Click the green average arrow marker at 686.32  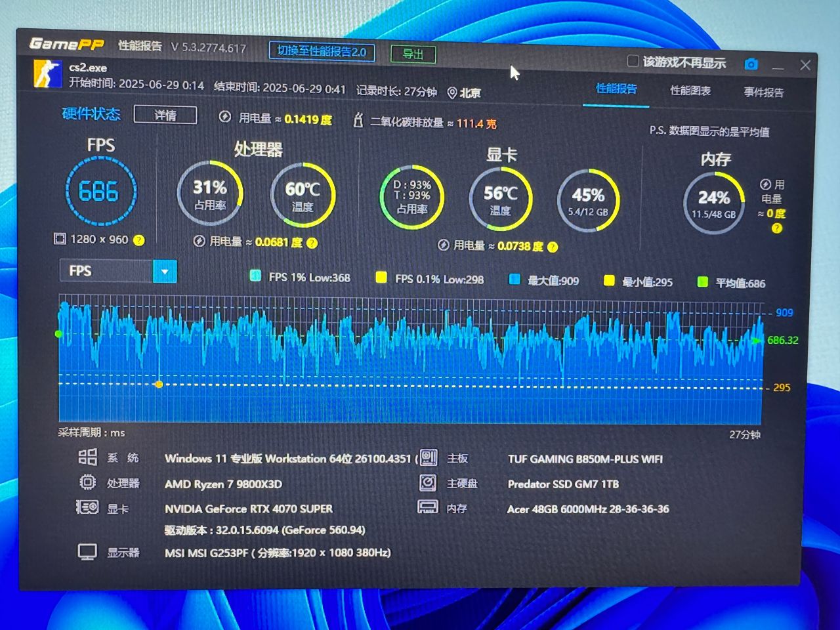point(757,341)
